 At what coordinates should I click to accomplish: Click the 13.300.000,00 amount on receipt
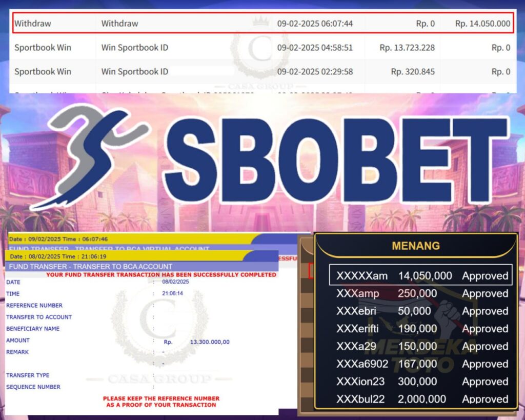pyautogui.click(x=210, y=342)
